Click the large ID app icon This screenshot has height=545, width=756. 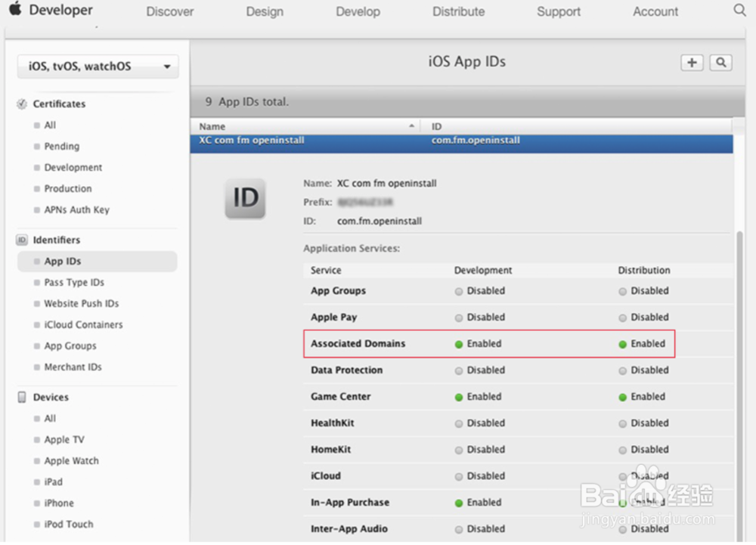point(245,199)
